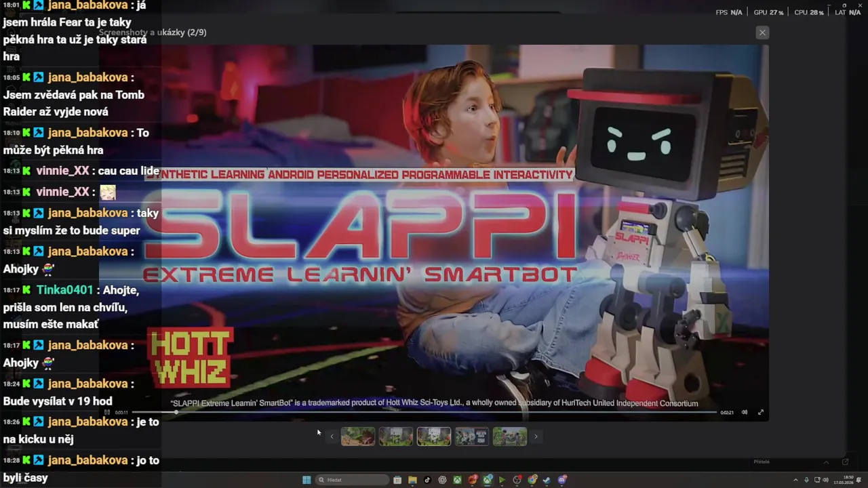Pause the SLAPPI trailer video

[x=106, y=412]
